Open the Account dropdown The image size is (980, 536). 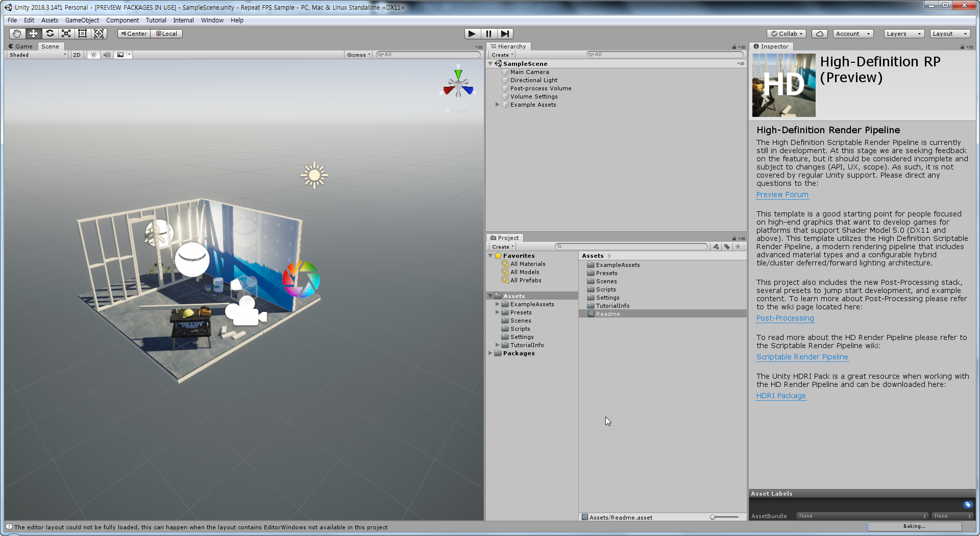852,34
